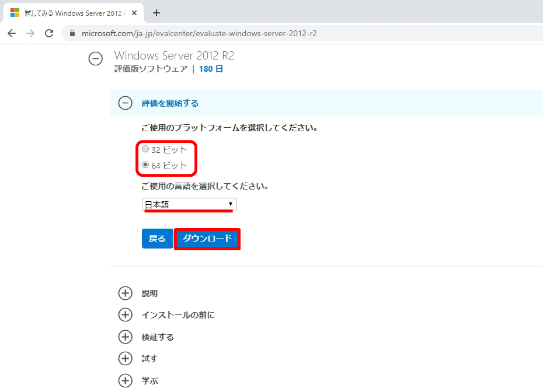Expand the 検証する section
This screenshot has height=392, width=543.
[126, 337]
